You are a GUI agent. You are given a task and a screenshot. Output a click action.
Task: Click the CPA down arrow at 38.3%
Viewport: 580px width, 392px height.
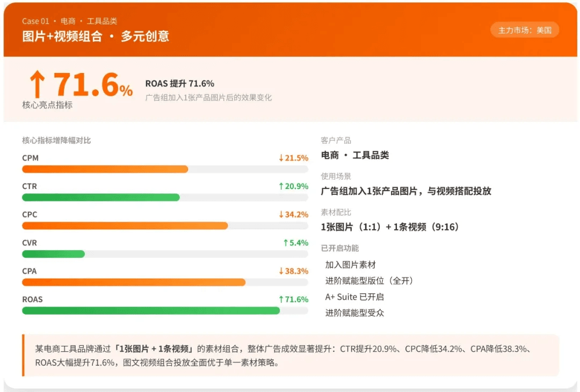coord(281,271)
